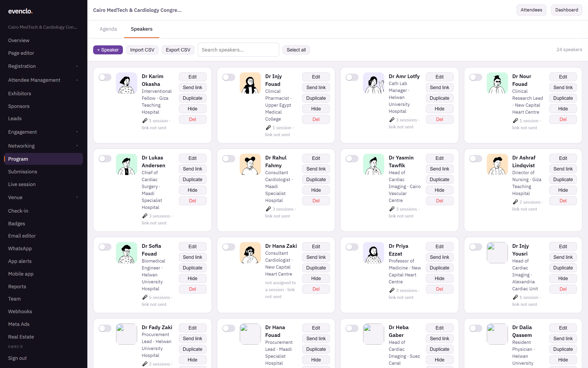
Task: Click Dr Amr Lotfy's profile picture
Action: click(x=373, y=83)
